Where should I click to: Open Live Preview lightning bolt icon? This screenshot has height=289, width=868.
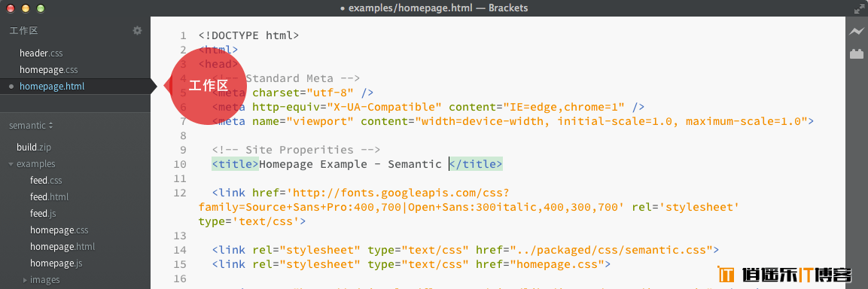(857, 32)
